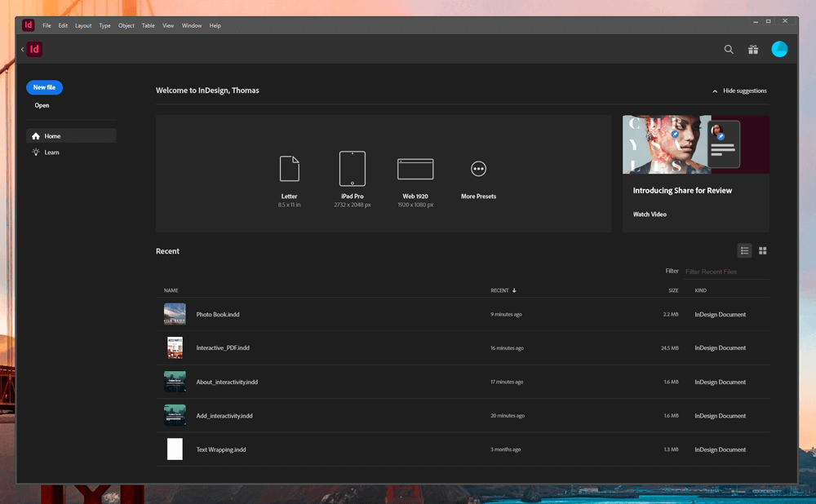Open the Interactive_PDF.indd thumbnail
Image resolution: width=816 pixels, height=504 pixels.
175,348
